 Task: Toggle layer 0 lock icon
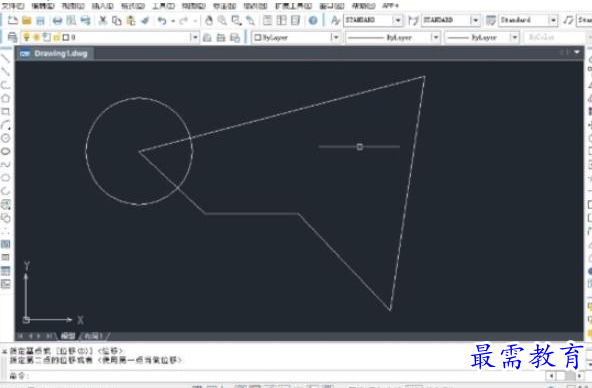coord(57,37)
